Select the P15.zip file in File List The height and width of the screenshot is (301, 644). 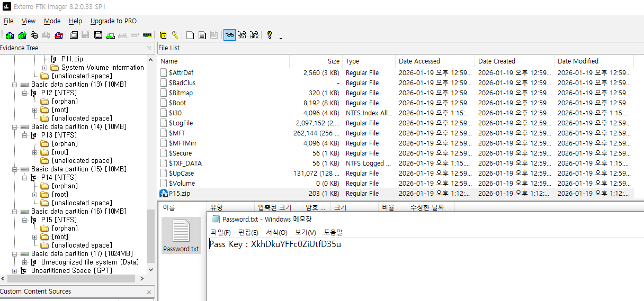click(x=180, y=194)
